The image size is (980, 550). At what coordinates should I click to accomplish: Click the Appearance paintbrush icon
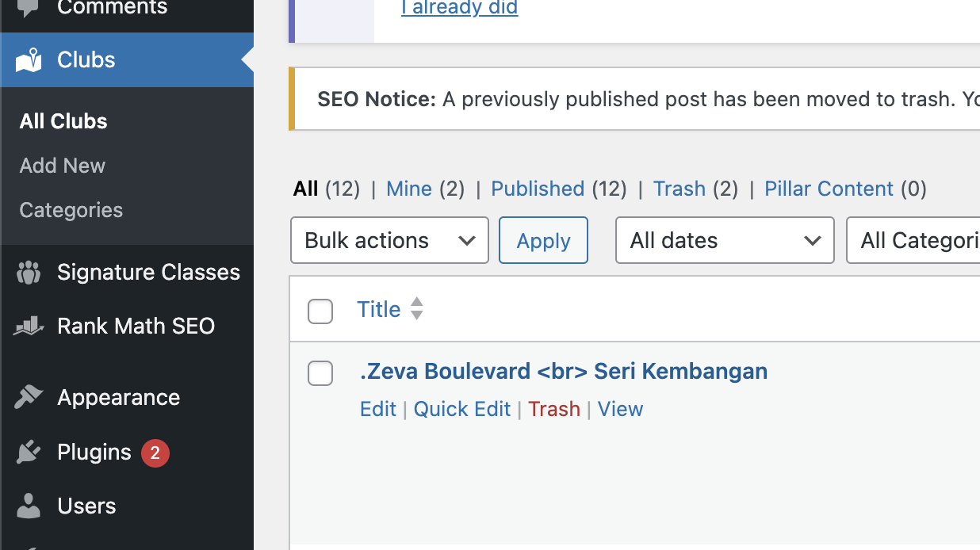29,398
